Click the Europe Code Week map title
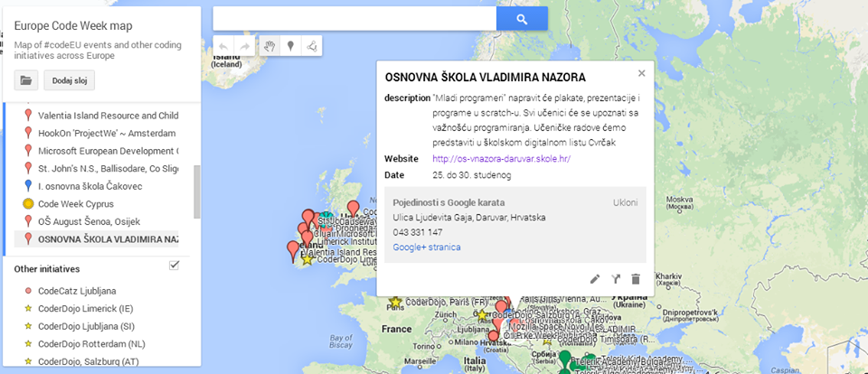Viewport: 868px width, 374px height. 73,26
